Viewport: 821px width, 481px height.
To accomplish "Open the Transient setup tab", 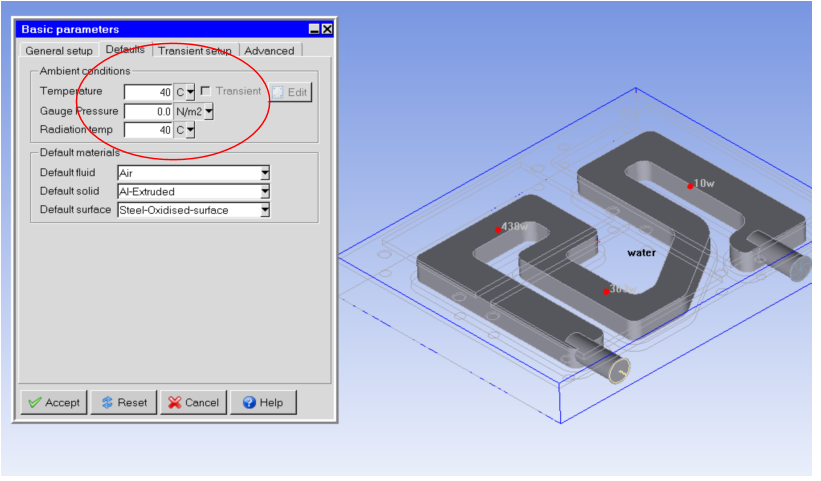I will point(194,51).
